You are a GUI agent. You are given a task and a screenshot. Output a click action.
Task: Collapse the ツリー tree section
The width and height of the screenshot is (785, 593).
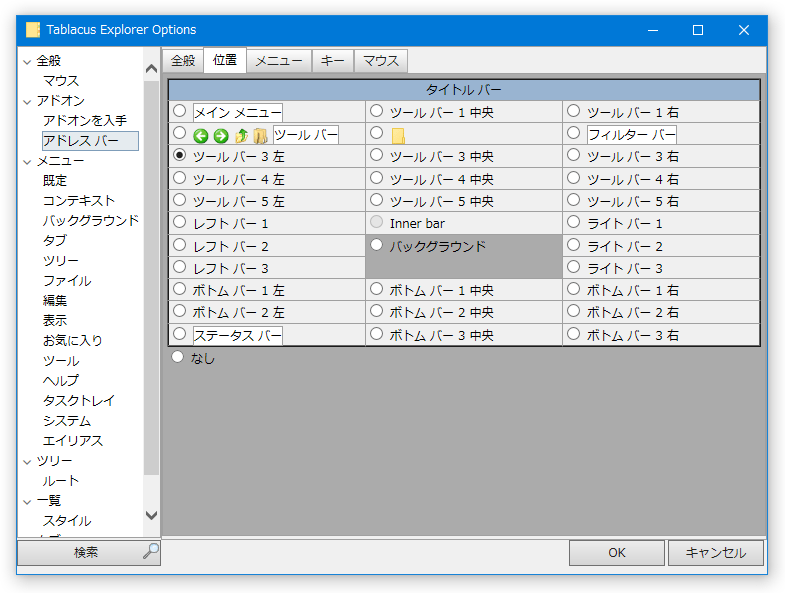(x=27, y=462)
